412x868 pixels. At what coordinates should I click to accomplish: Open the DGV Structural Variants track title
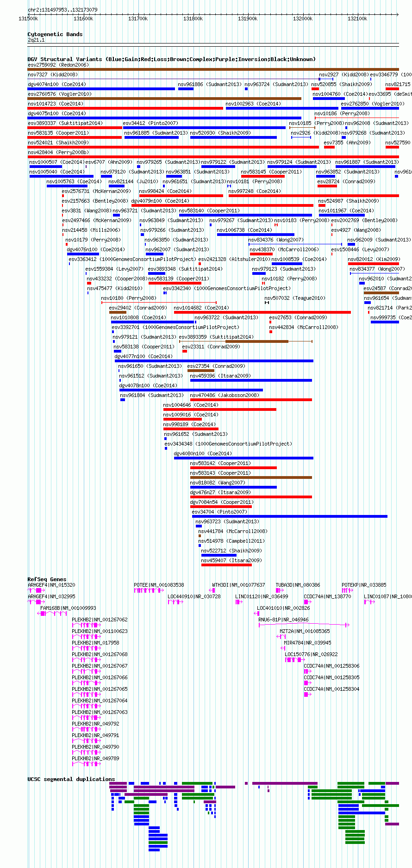(x=172, y=59)
